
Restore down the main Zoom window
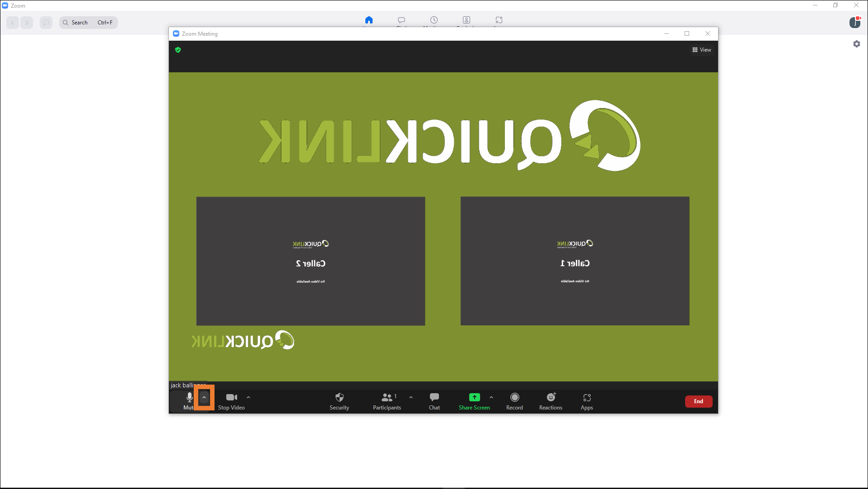[x=835, y=5]
